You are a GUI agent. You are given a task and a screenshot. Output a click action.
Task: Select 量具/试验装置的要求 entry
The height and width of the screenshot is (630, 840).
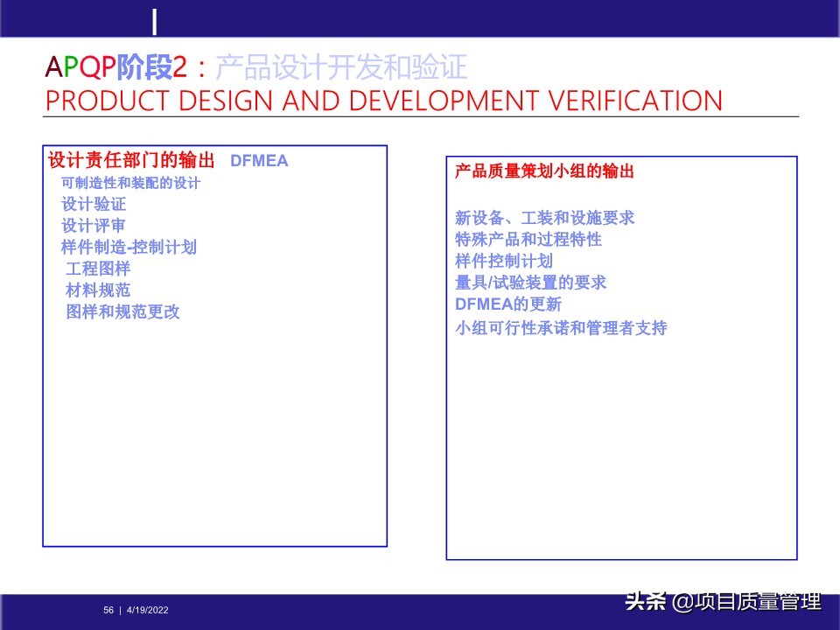point(529,283)
